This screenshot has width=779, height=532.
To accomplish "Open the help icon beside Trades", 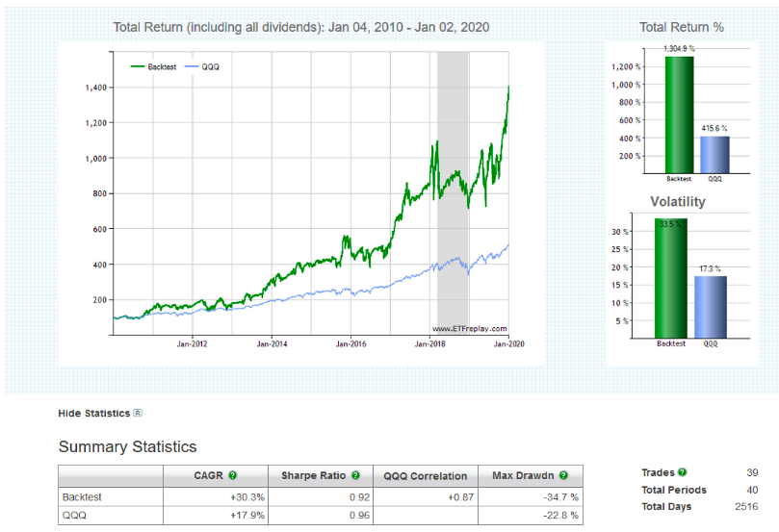I will [683, 473].
